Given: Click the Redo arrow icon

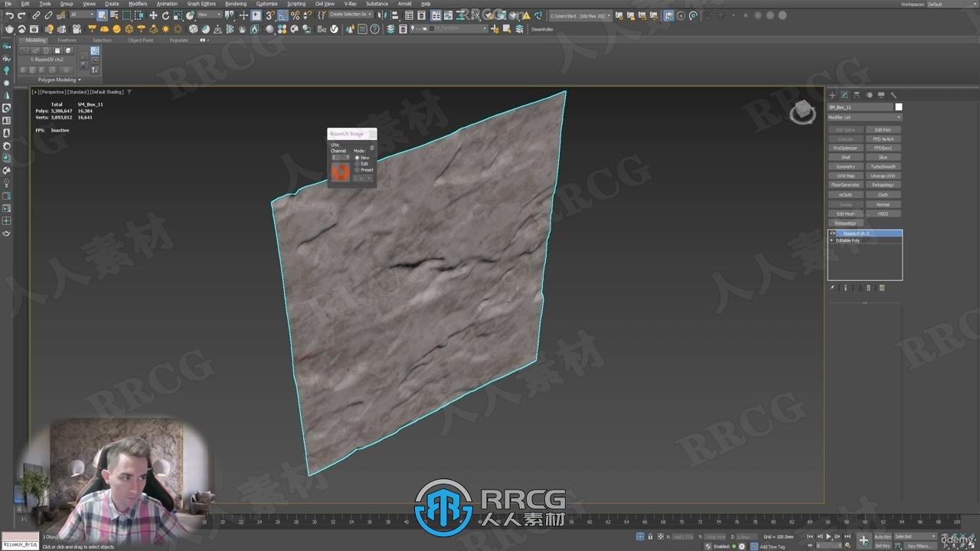Looking at the screenshot, I should pyautogui.click(x=22, y=15).
